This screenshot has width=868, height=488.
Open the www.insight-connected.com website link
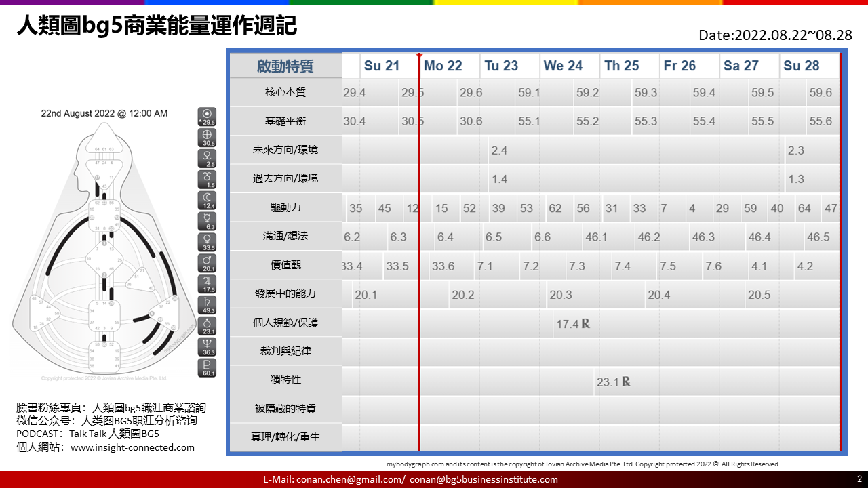click(x=132, y=447)
